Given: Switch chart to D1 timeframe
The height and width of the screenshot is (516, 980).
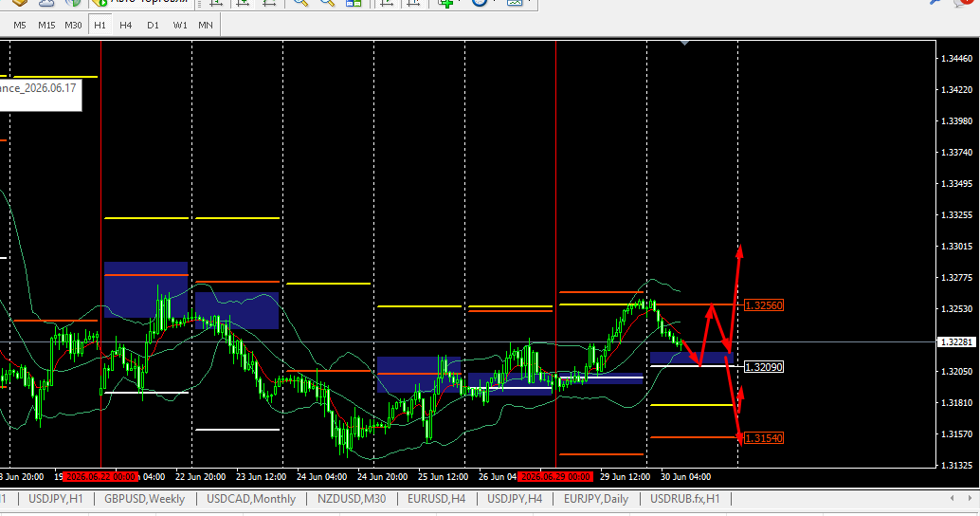Looking at the screenshot, I should [x=154, y=25].
